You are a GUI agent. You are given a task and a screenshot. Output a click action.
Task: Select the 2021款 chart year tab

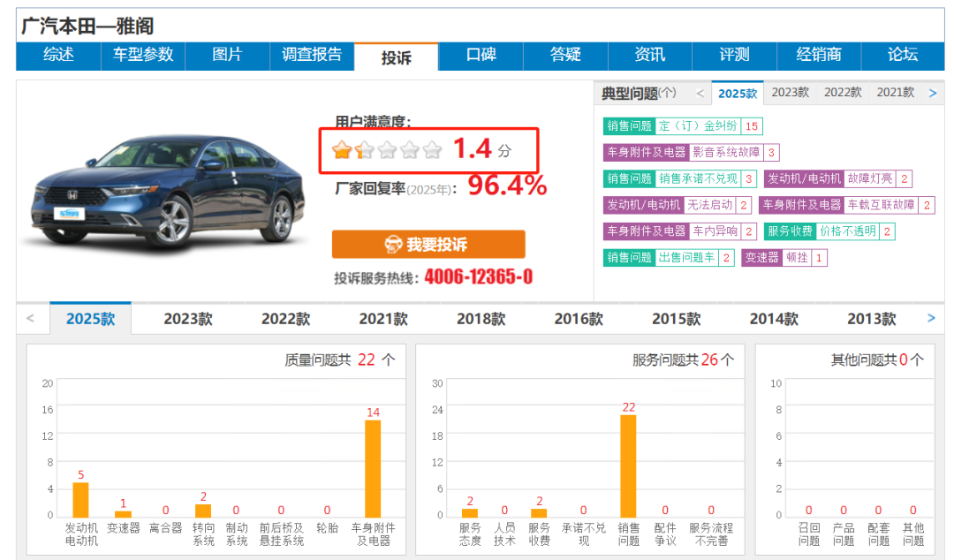click(383, 319)
